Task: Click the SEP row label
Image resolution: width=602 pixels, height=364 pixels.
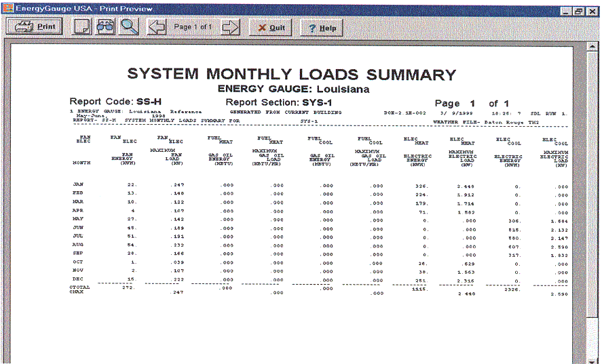Action: pyautogui.click(x=78, y=253)
